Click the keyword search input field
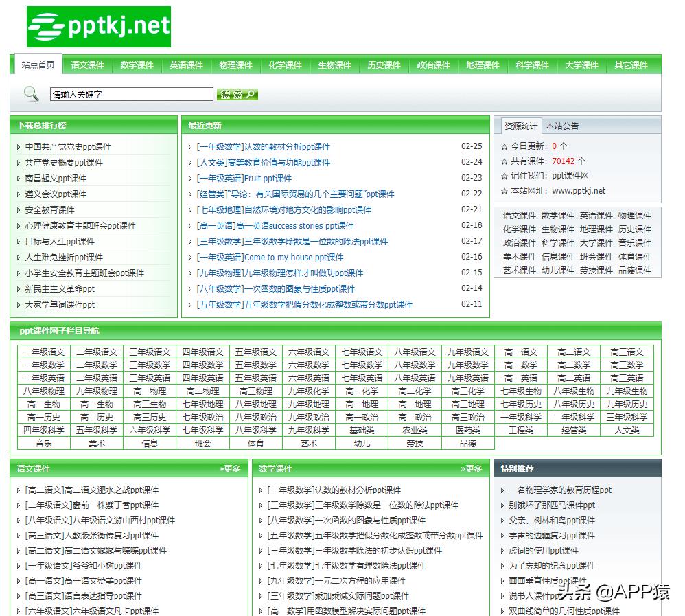 point(132,94)
